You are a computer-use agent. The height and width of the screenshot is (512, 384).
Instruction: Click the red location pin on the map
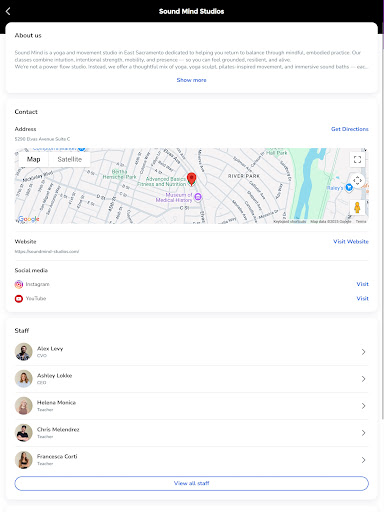pyautogui.click(x=191, y=179)
